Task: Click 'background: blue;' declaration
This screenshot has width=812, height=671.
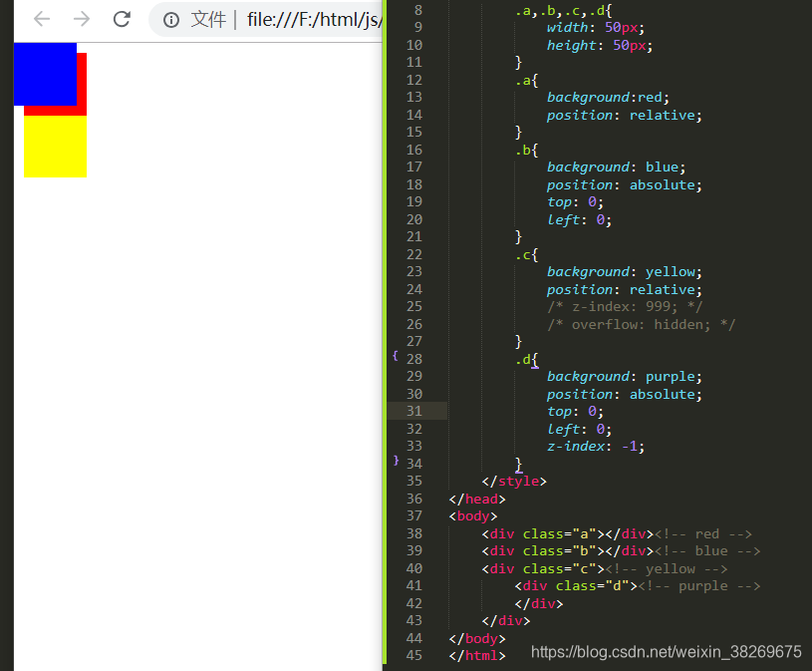Action: 617,168
